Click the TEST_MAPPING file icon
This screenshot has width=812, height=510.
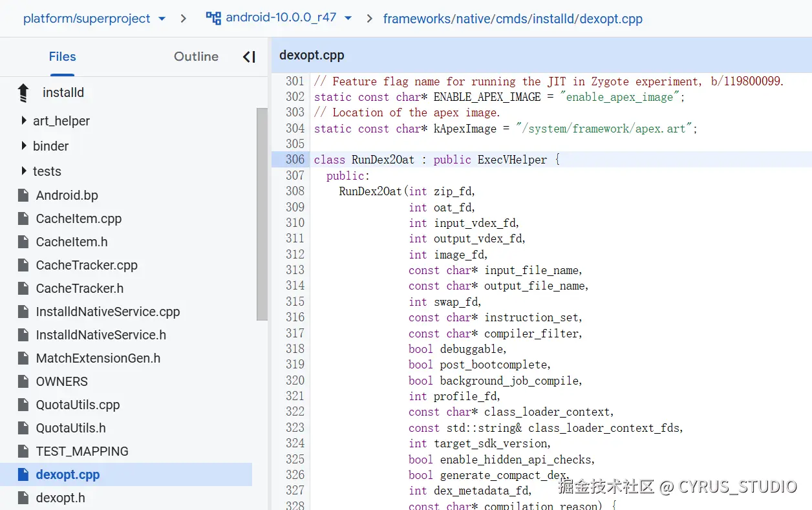click(23, 451)
